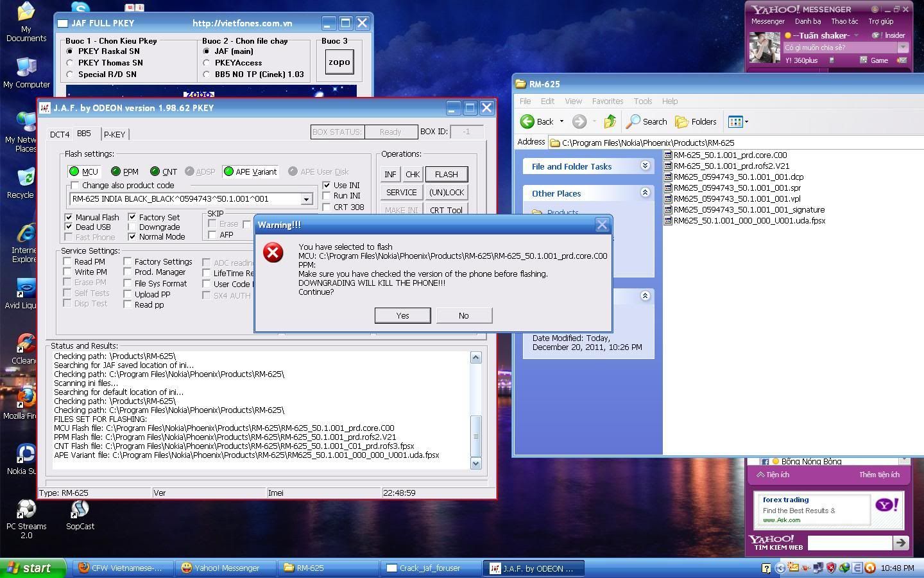Select RM-625_50.1.001_prd.core.C00 file

pos(726,155)
